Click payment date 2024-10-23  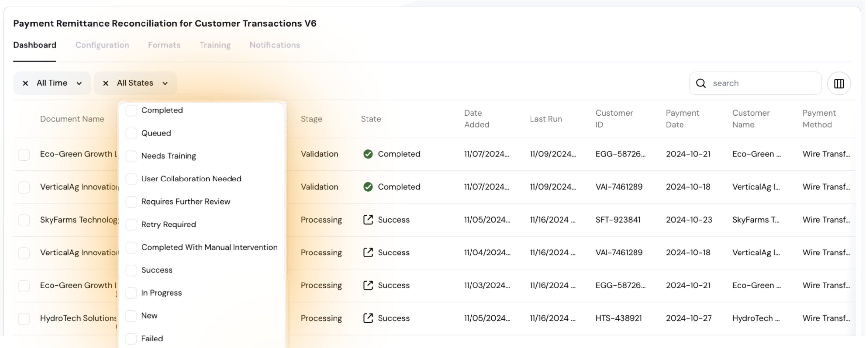(x=689, y=220)
